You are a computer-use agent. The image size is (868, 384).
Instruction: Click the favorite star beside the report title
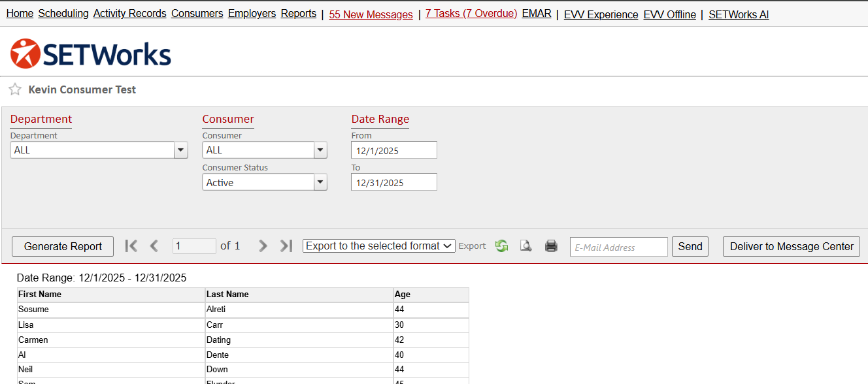(15, 89)
